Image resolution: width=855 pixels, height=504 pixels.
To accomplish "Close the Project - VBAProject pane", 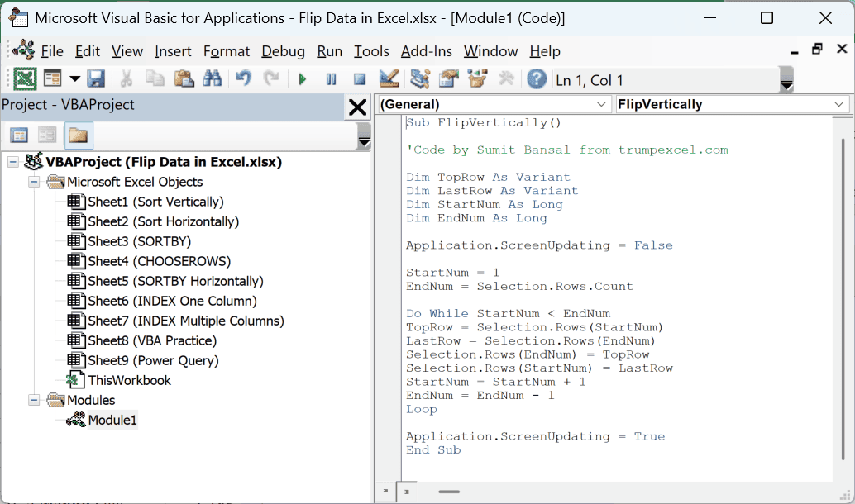I will 357,107.
